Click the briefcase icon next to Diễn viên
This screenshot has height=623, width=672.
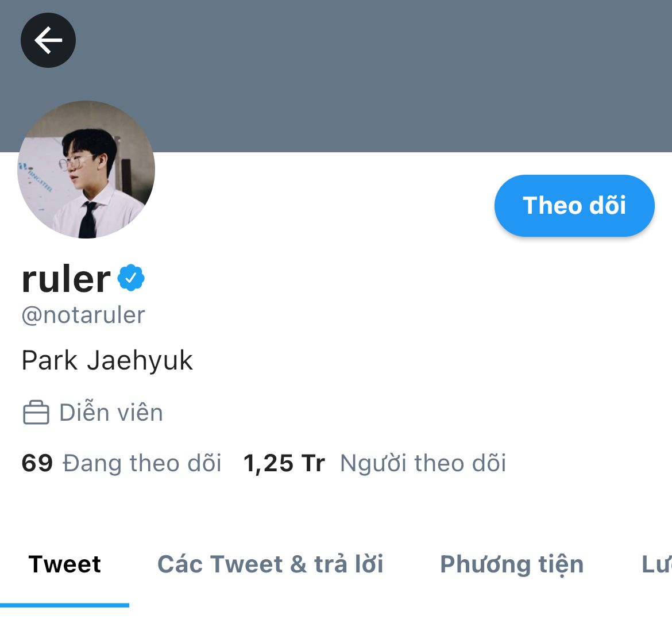[x=36, y=413]
